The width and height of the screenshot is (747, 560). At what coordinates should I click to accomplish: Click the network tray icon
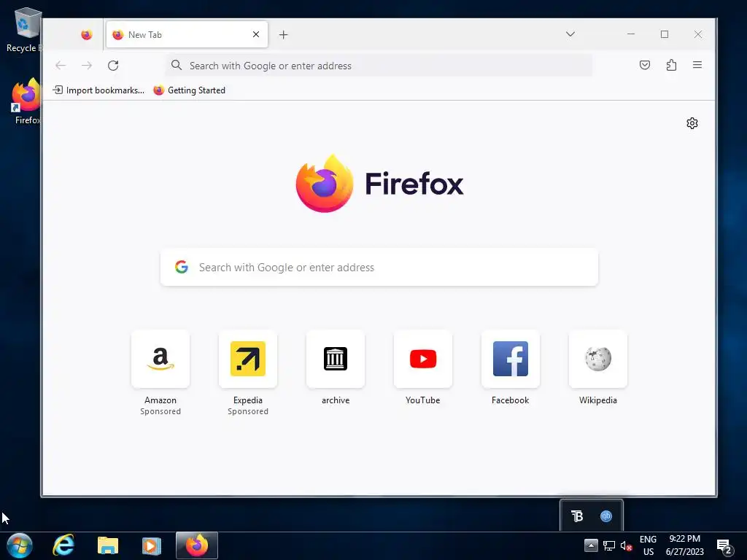pos(609,545)
